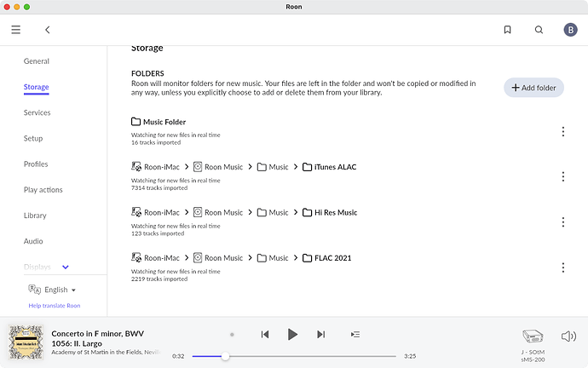Click the '7314 tracks imported' text
The height and width of the screenshot is (368, 588).
pyautogui.click(x=159, y=188)
